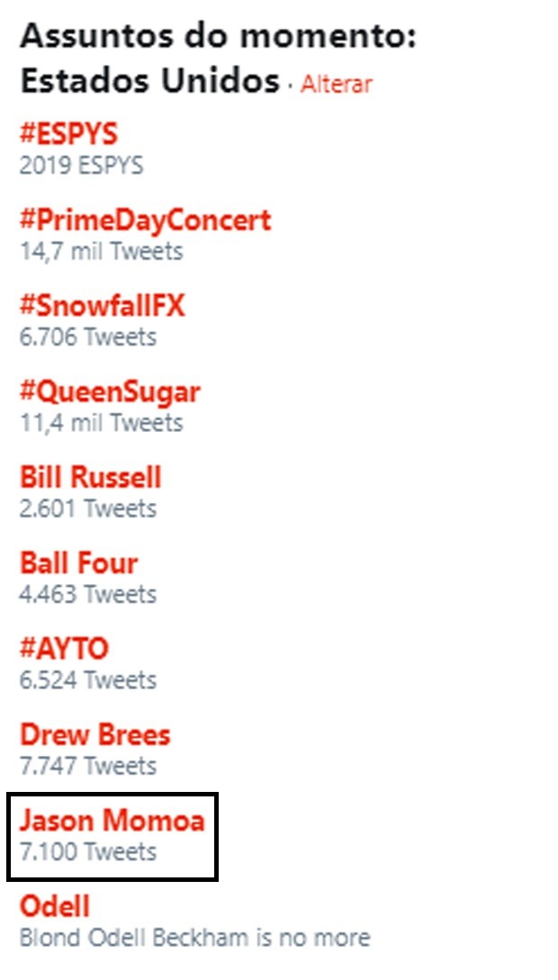Click the 14,7 mil Tweets count
This screenshot has width=558, height=980.
[101, 251]
